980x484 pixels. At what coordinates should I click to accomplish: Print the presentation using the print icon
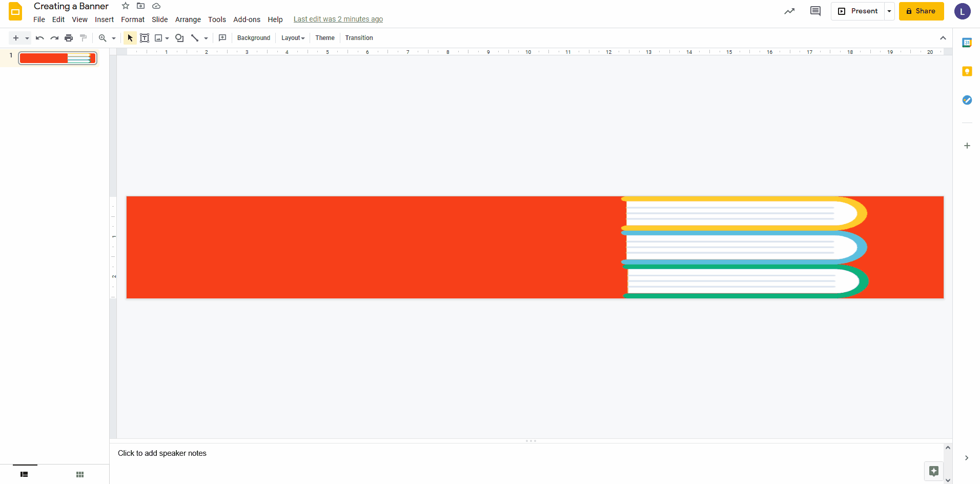tap(68, 37)
